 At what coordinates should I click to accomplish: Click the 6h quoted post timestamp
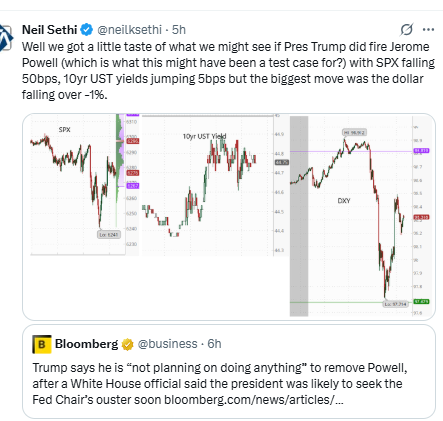[x=214, y=344]
